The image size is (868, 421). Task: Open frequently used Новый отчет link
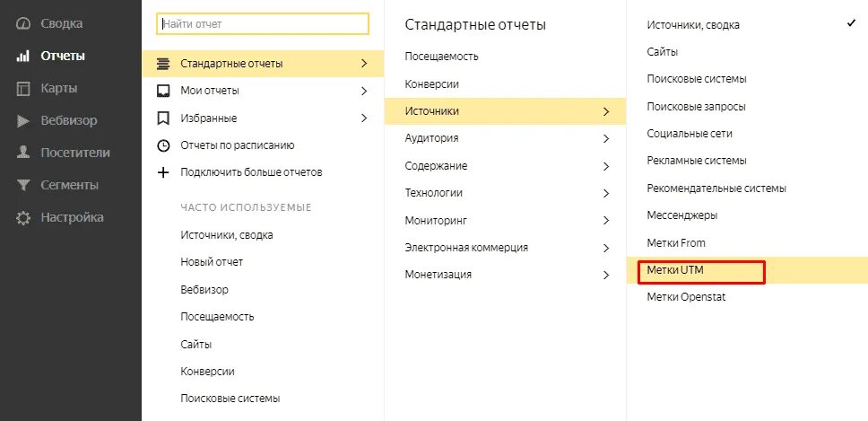click(x=212, y=262)
